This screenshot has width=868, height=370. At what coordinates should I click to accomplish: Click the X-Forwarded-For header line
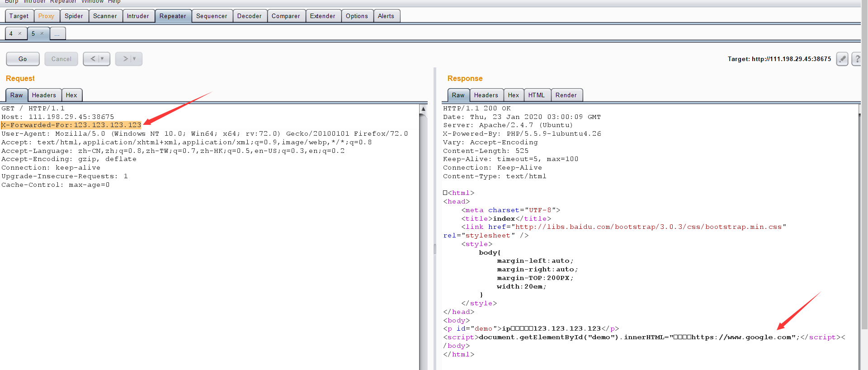tap(71, 125)
